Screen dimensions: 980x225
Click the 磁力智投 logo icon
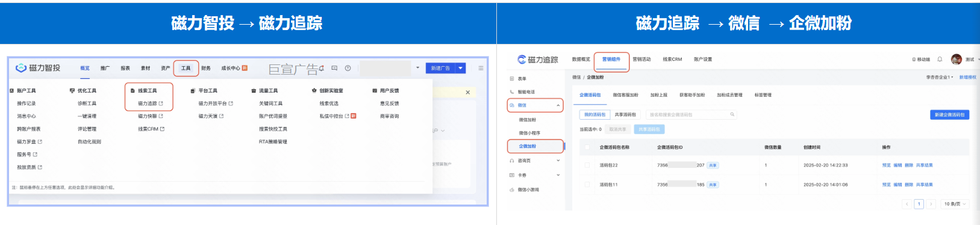21,68
